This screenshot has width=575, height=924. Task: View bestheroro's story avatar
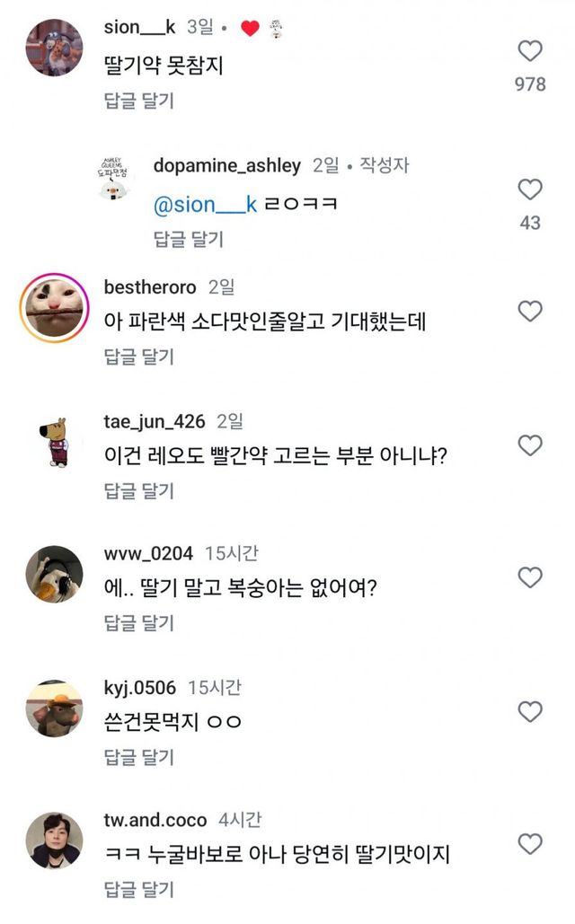[x=54, y=311]
